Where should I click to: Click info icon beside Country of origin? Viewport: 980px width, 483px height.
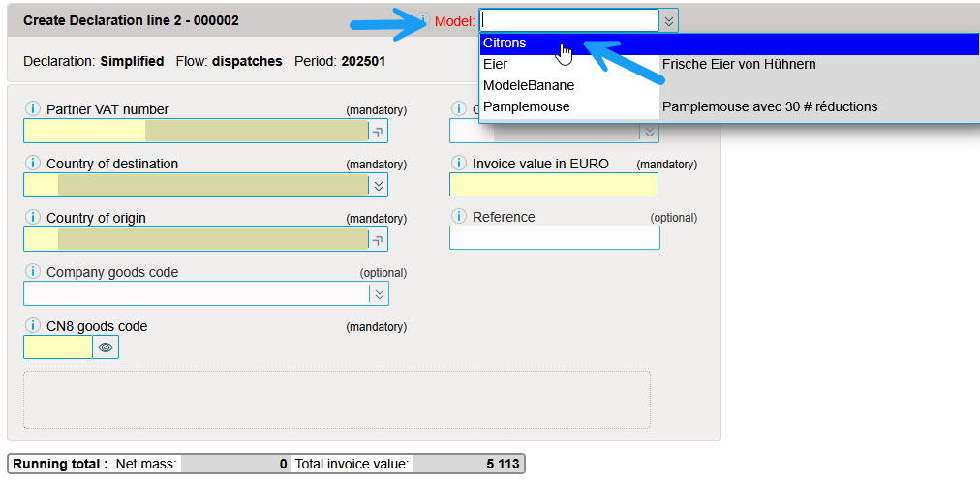pyautogui.click(x=33, y=218)
